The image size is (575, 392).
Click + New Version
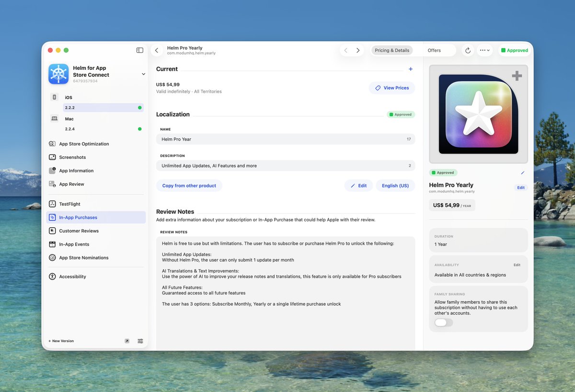coord(61,341)
